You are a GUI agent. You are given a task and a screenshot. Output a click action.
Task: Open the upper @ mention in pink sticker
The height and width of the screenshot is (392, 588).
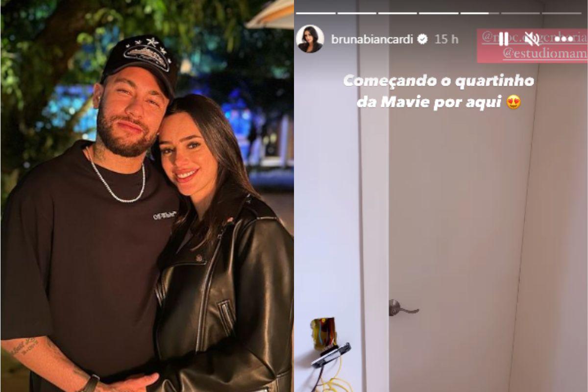534,37
